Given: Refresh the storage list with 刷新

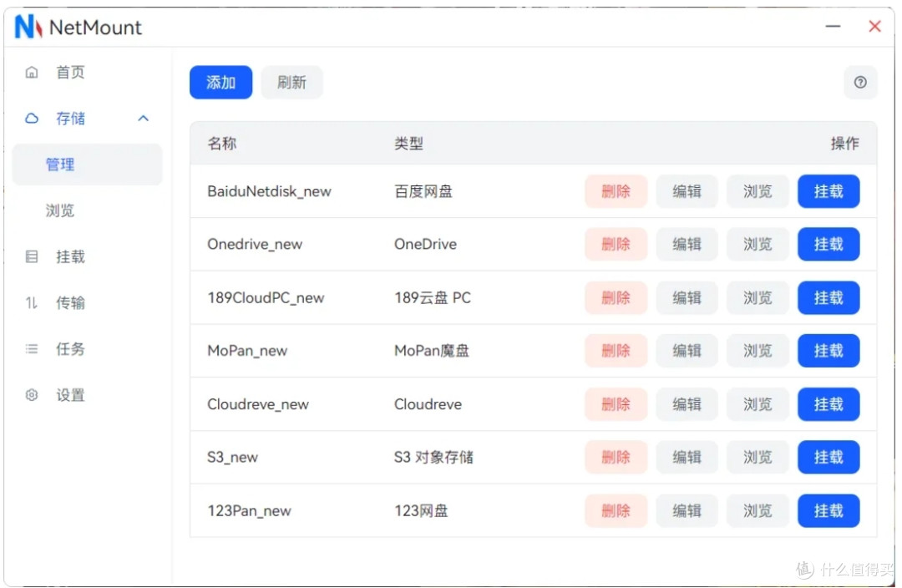Looking at the screenshot, I should 291,82.
